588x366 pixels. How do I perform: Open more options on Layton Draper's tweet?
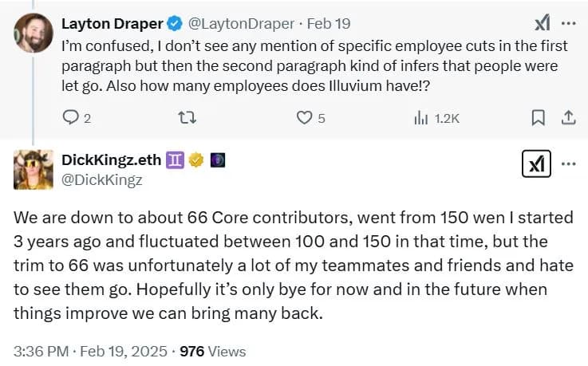tap(568, 24)
